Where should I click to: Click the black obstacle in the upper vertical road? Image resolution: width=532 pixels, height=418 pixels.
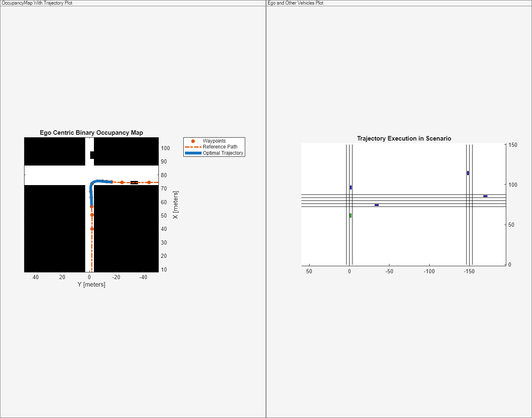pyautogui.click(x=92, y=155)
